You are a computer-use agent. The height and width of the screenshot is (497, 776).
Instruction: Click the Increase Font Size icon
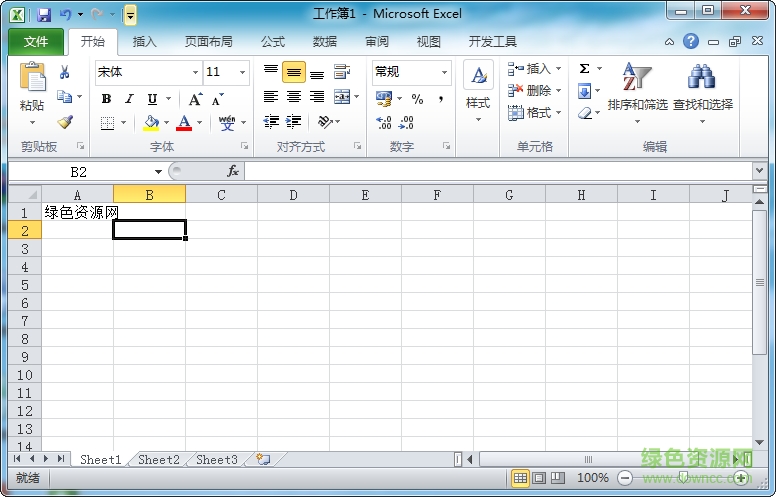pos(195,99)
